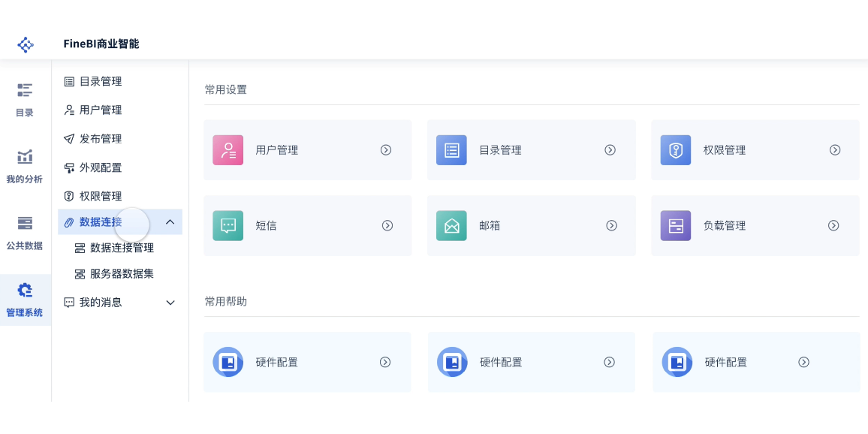Open the 短信 message icon card
The width and height of the screenshot is (868, 434).
click(228, 225)
